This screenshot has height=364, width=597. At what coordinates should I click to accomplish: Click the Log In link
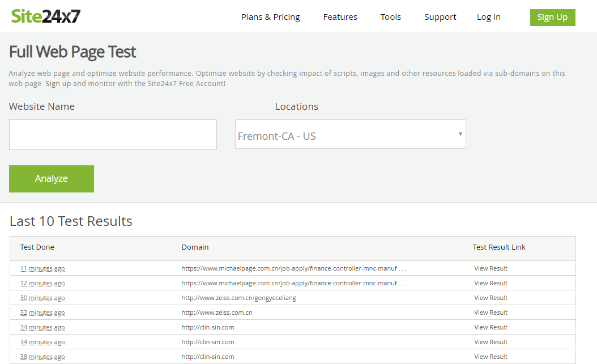click(x=488, y=17)
